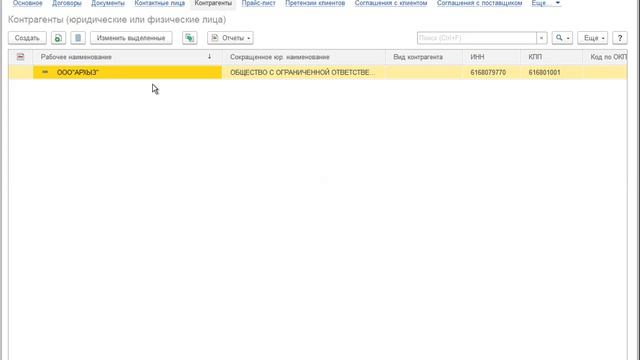Expand the Еще navigation dropdown at top
This screenshot has height=360, width=640.
tap(546, 3)
